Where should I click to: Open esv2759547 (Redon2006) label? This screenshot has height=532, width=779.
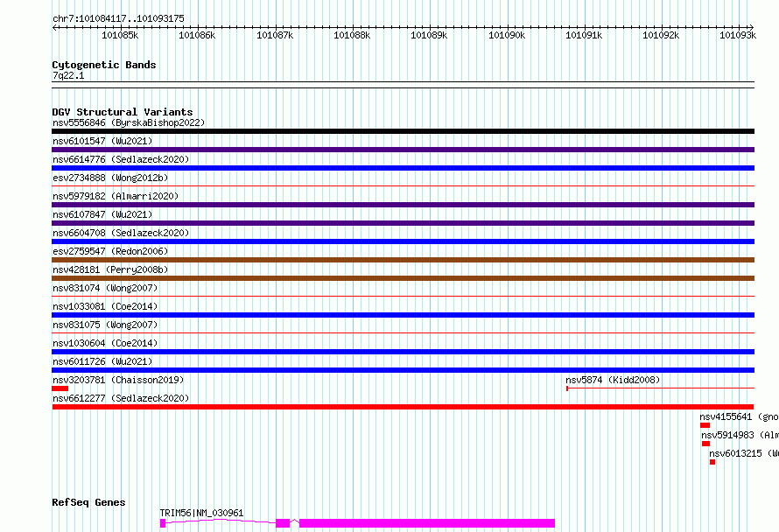point(110,251)
